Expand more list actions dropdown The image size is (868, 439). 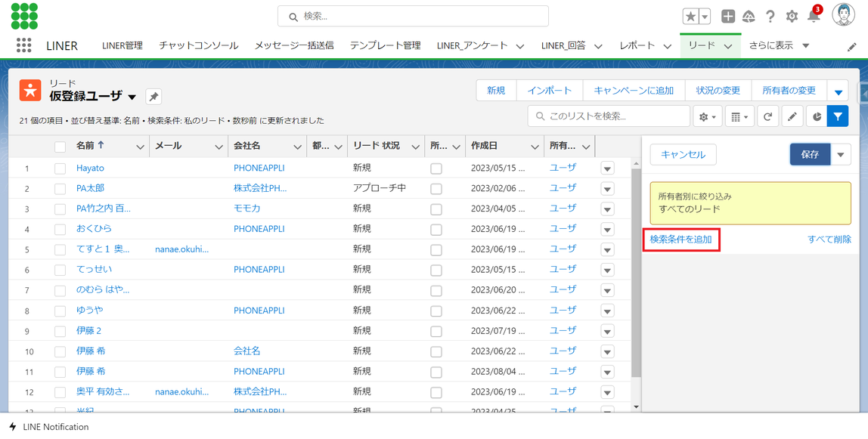[838, 91]
